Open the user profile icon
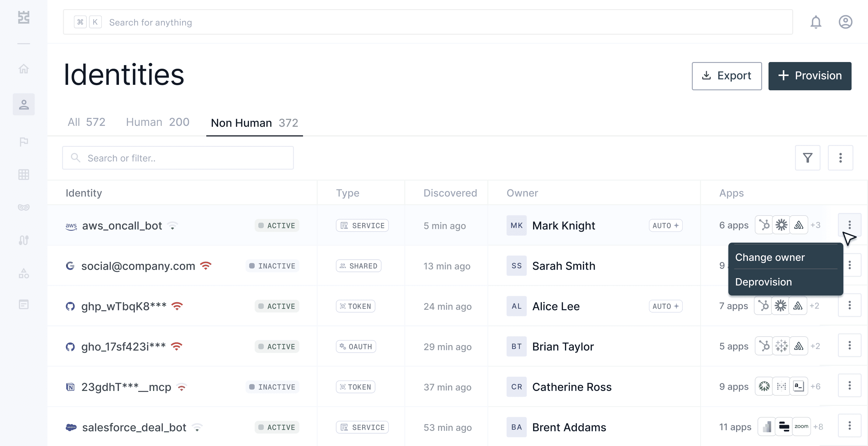868x446 pixels. 845,22
